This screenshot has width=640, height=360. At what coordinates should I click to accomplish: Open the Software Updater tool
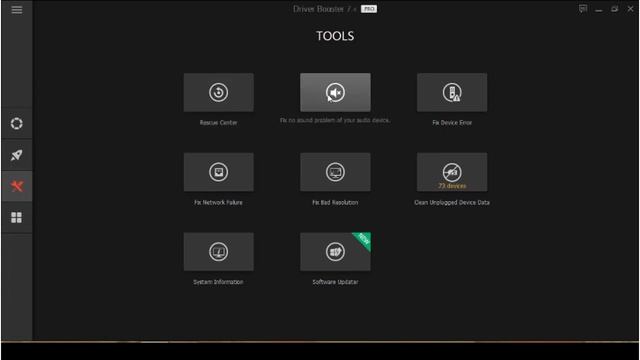click(x=335, y=252)
